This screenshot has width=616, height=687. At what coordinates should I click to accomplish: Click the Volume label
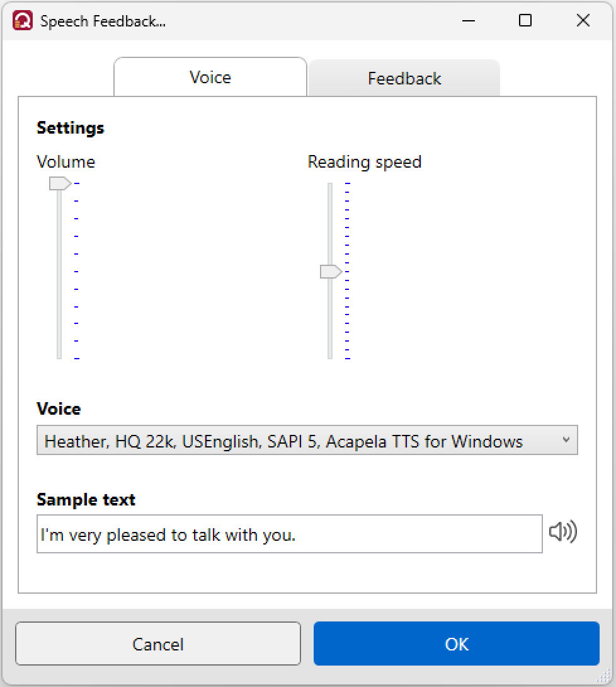coord(66,162)
